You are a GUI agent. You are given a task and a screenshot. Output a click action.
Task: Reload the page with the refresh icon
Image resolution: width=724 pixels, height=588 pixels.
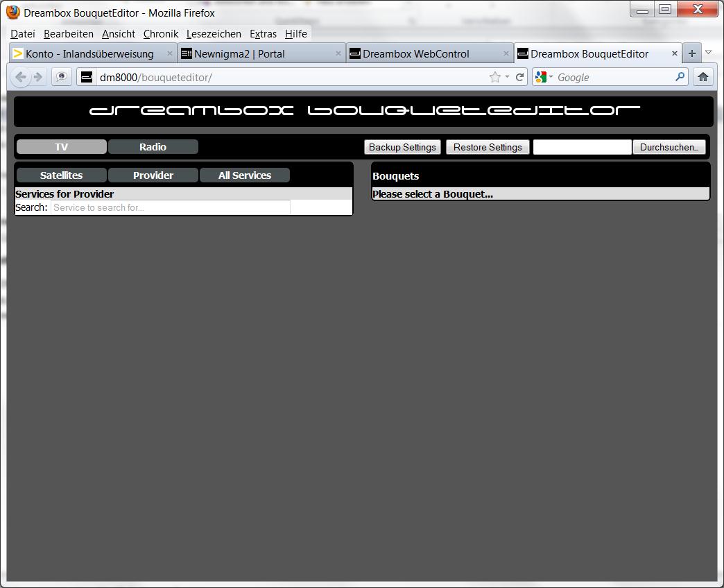[x=519, y=77]
